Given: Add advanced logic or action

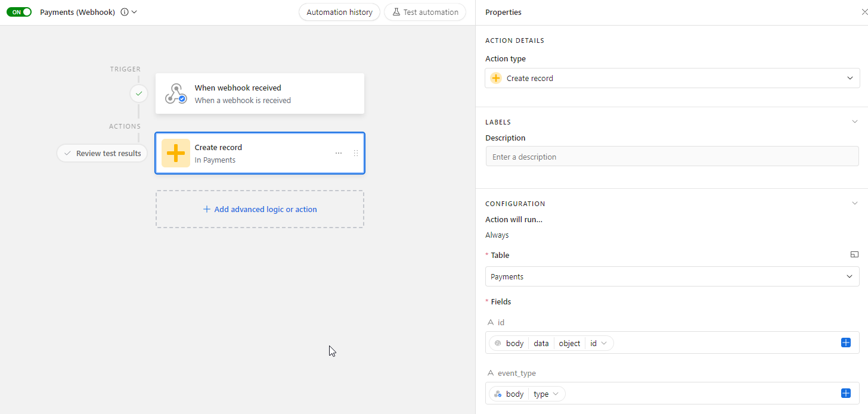Looking at the screenshot, I should pos(260,209).
